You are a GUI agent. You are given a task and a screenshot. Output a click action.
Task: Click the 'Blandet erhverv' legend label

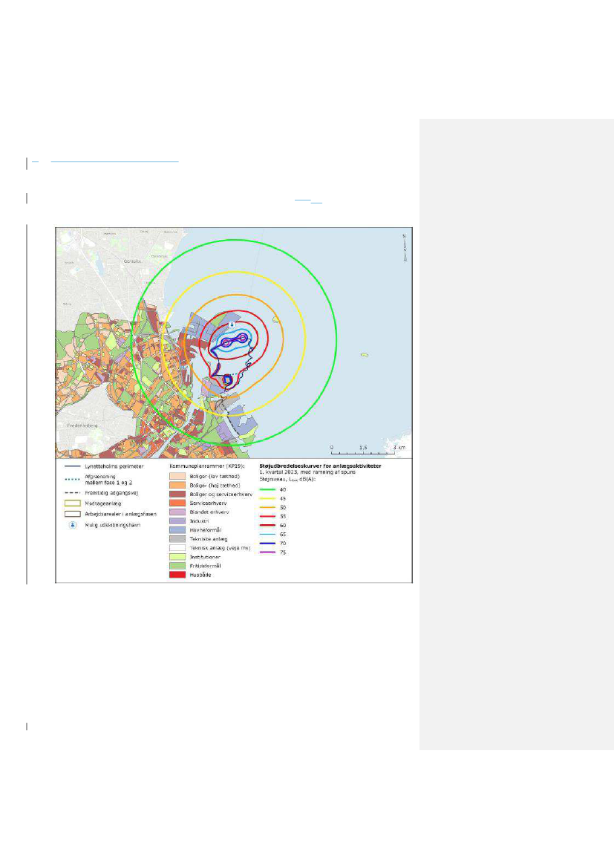click(209, 512)
